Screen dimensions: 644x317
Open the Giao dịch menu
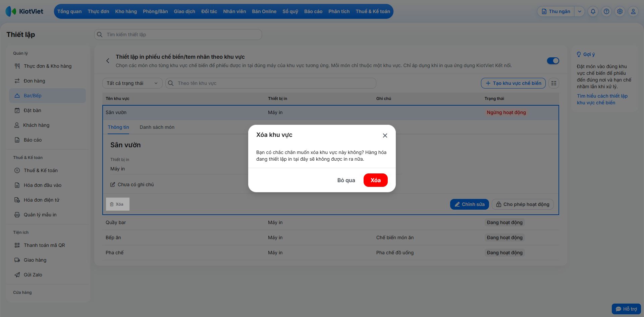pyautogui.click(x=184, y=11)
